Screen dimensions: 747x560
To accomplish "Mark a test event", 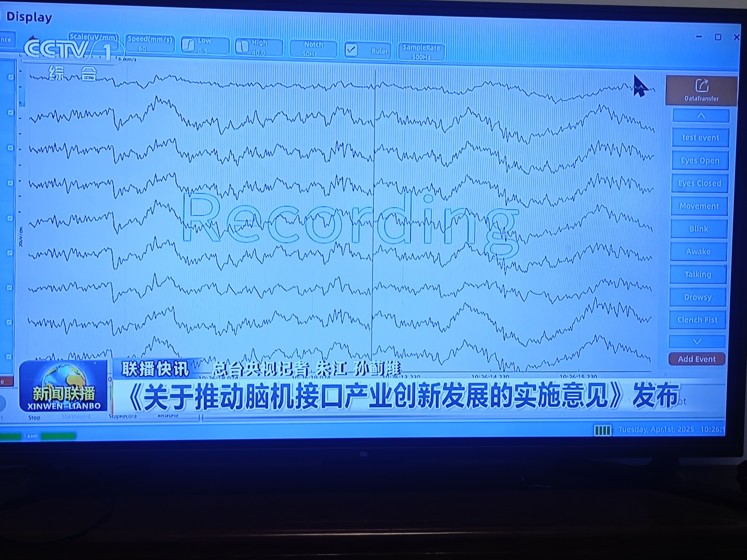I will [x=700, y=137].
